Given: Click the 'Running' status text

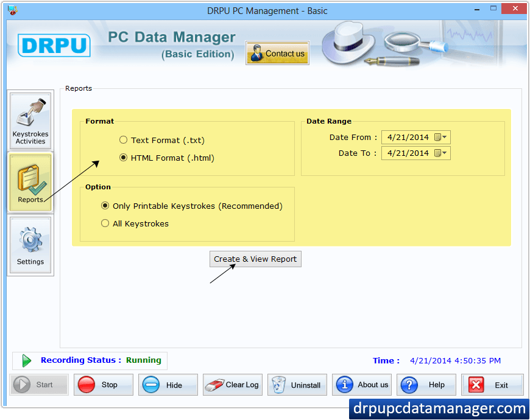Looking at the screenshot, I should point(144,360).
